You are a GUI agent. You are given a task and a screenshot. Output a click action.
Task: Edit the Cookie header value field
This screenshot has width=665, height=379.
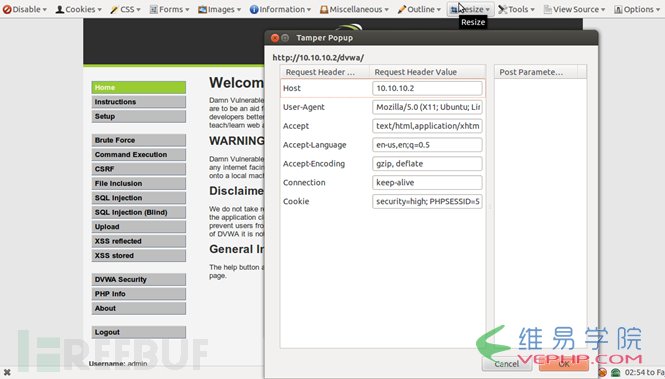[x=427, y=201]
